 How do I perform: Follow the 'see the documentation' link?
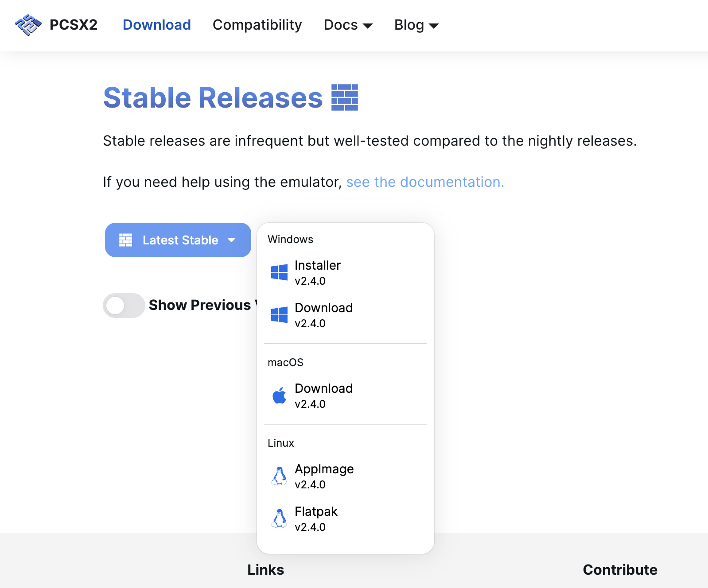tap(425, 182)
